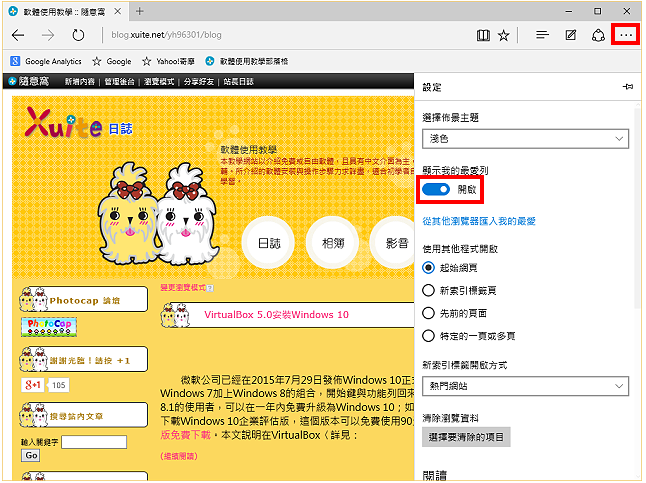Image resolution: width=646 pixels, height=483 pixels.
Task: Click 從其他瀏覽器匯入我的最愛 link
Action: point(479,221)
